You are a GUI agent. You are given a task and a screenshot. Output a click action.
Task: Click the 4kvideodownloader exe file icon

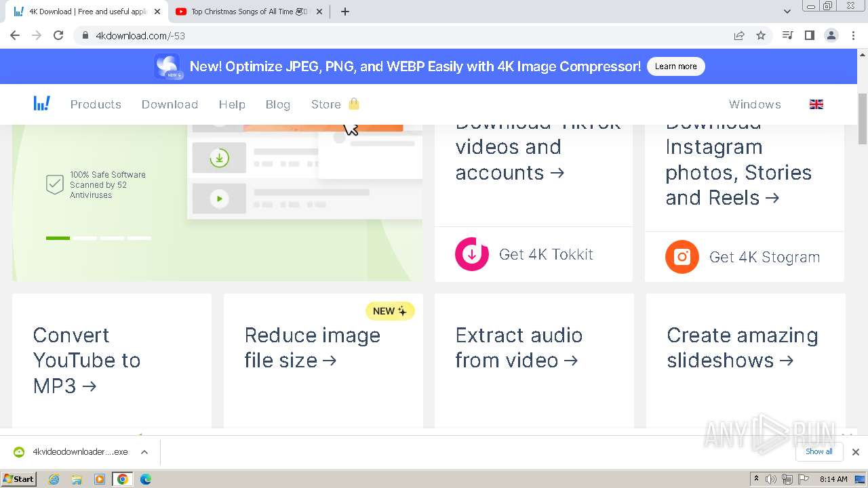tap(19, 452)
